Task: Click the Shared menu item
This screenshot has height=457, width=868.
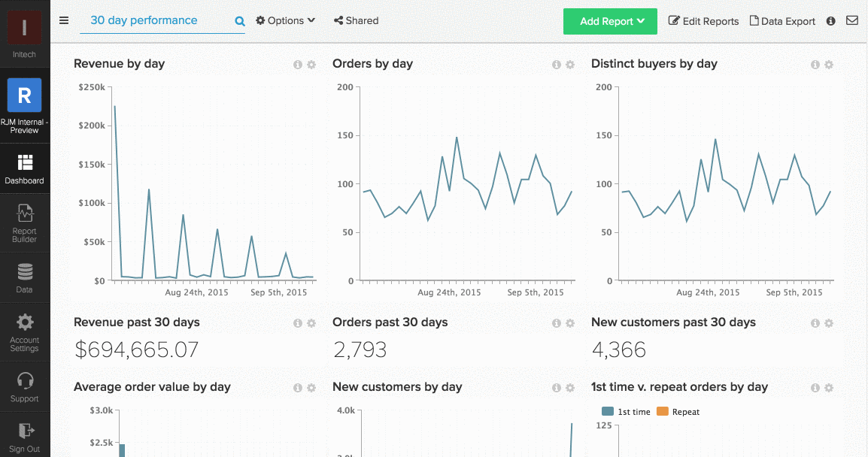Action: (356, 21)
